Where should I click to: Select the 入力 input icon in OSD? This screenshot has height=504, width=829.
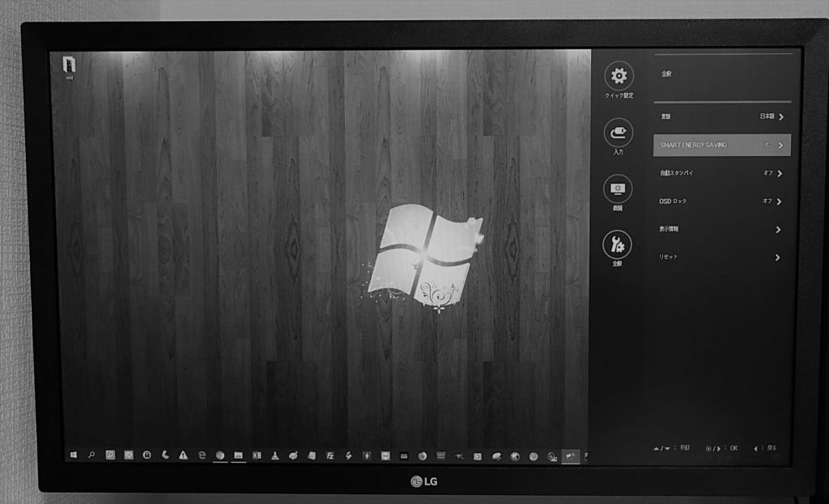[x=618, y=133]
